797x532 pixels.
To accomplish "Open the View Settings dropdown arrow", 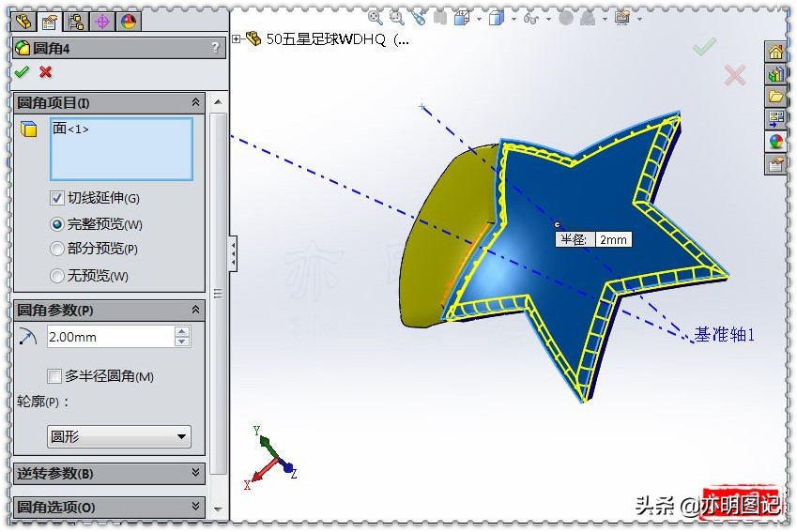I will coord(639,20).
